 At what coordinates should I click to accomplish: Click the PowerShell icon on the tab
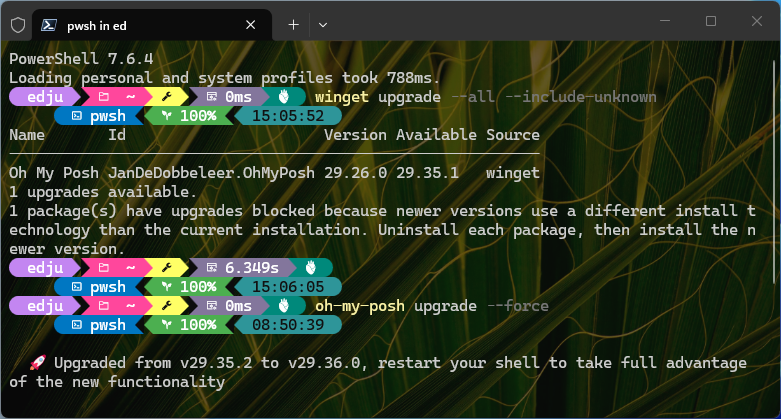(49, 25)
